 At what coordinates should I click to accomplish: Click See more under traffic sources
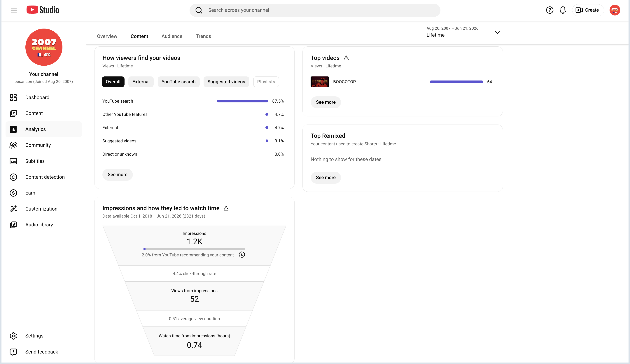[x=118, y=174]
